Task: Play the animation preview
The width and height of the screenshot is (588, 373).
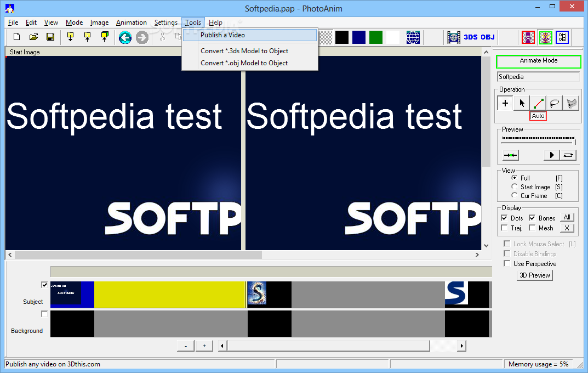Action: pos(551,155)
